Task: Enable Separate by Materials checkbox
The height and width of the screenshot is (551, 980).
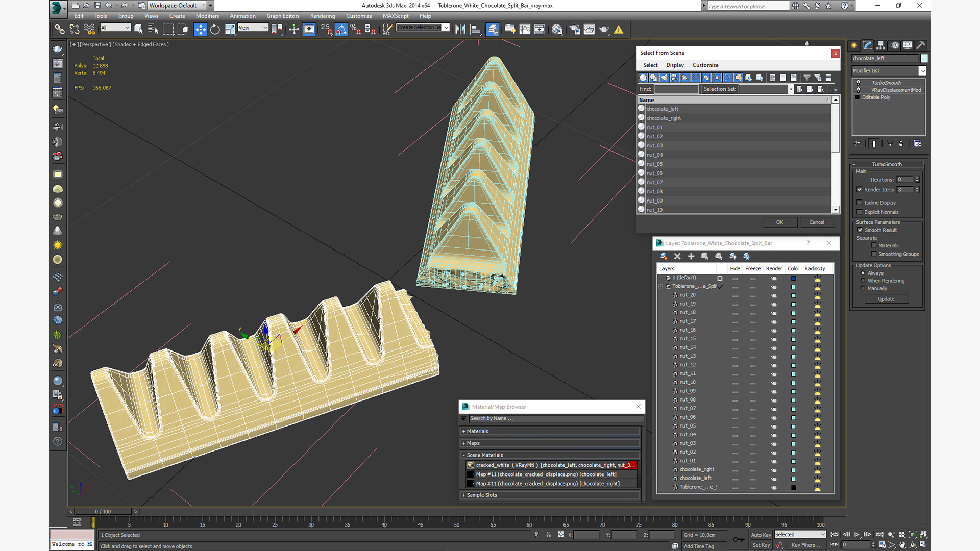Action: 874,246
